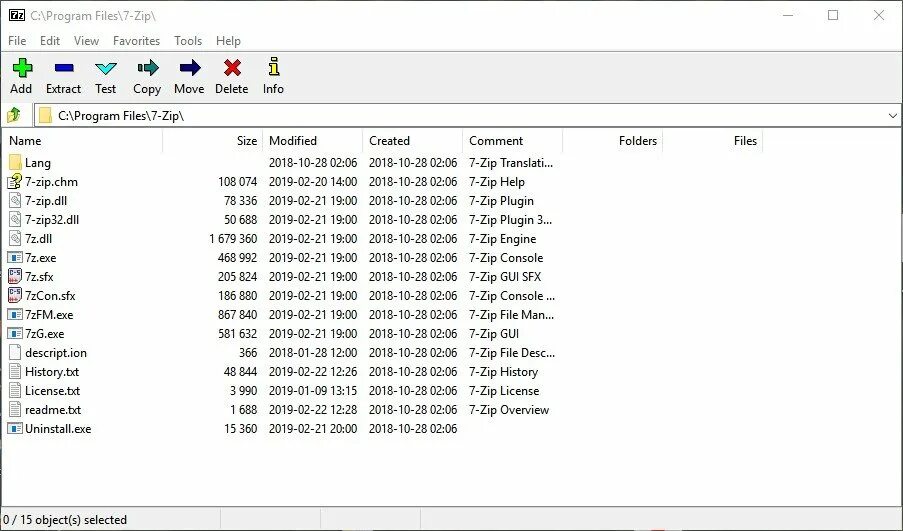903x531 pixels.
Task: Click the 7-Zip Help comment
Action: [497, 182]
